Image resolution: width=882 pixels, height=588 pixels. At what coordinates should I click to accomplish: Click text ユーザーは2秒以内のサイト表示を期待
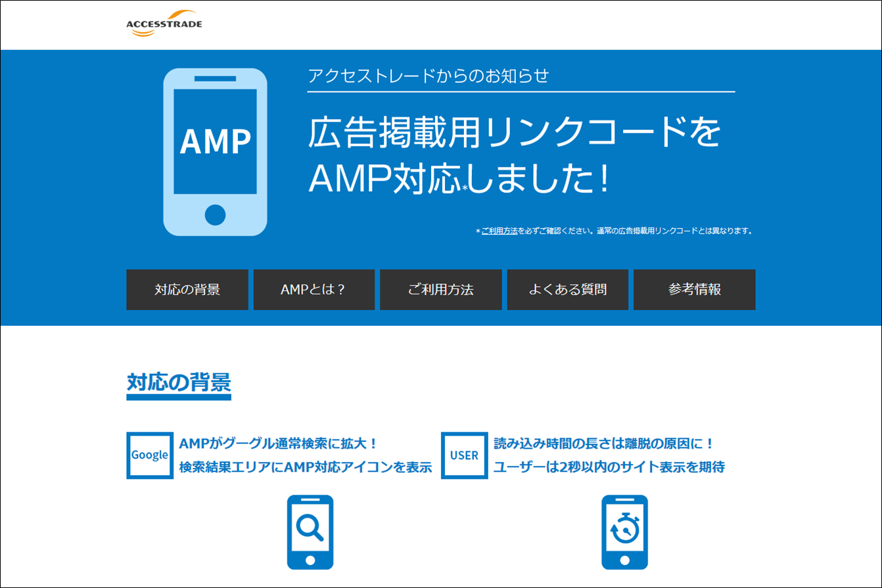[x=609, y=468]
